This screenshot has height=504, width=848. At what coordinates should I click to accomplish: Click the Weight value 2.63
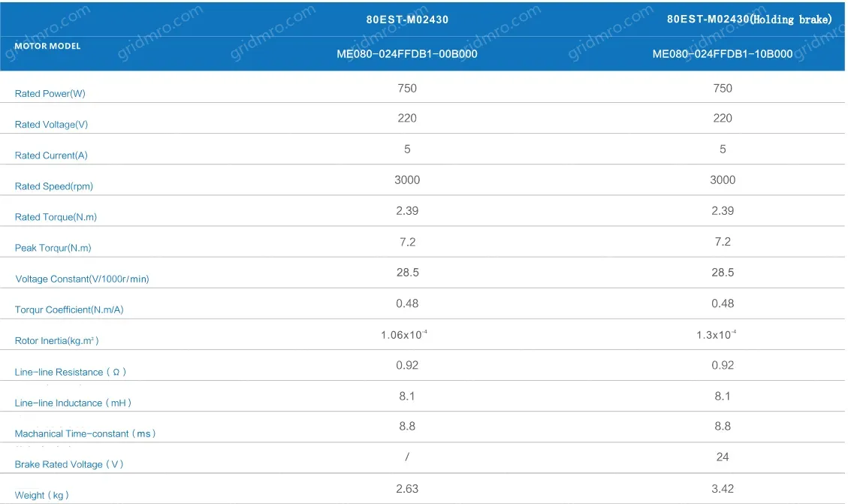click(x=407, y=488)
